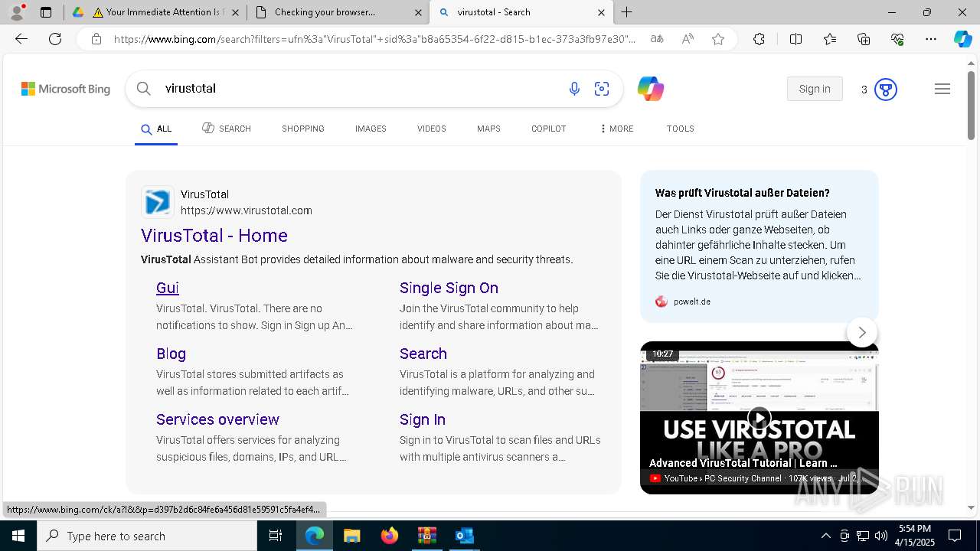
Task: Refresh the page with reload icon
Action: pos(55,39)
